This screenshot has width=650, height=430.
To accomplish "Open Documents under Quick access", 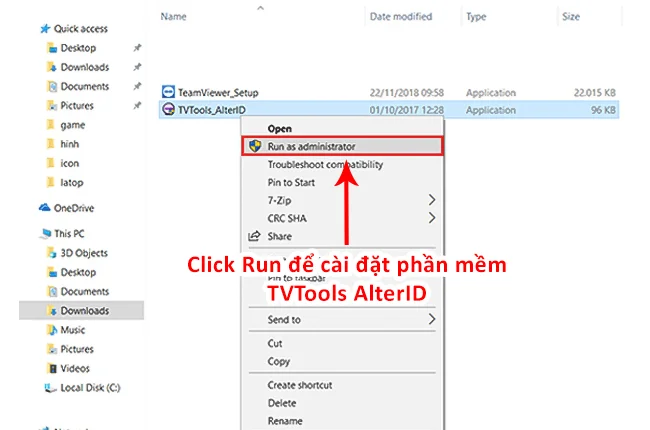I will [x=85, y=86].
